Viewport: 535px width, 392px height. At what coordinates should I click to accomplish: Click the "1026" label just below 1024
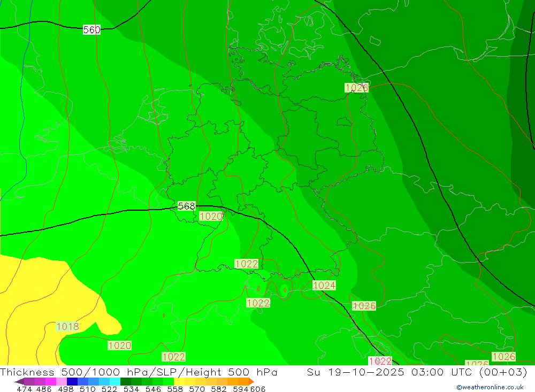pos(364,306)
